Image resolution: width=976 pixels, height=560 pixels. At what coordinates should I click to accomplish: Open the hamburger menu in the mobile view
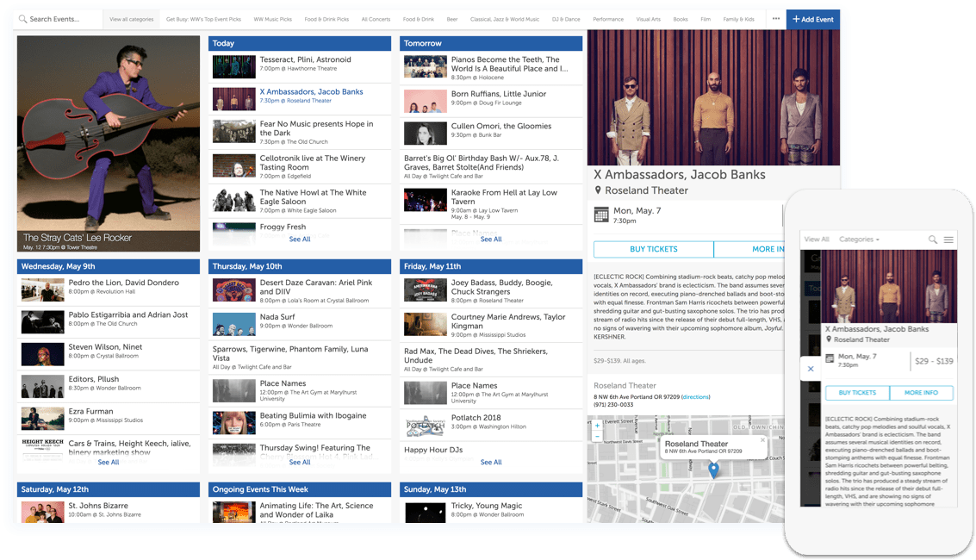point(948,240)
